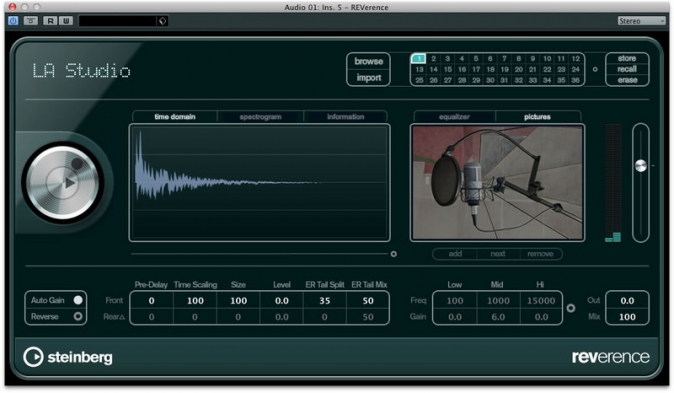Select program slot 1
Screen dimensions: 674x393
point(419,58)
